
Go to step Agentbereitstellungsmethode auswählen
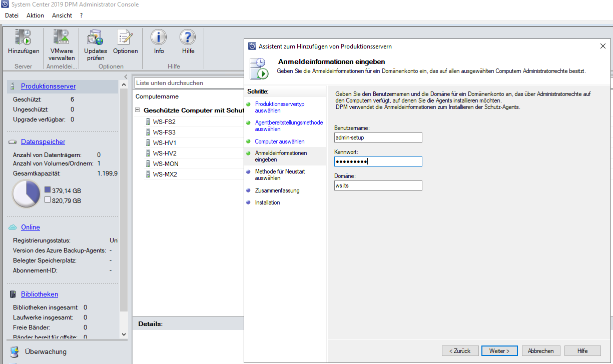tap(289, 125)
